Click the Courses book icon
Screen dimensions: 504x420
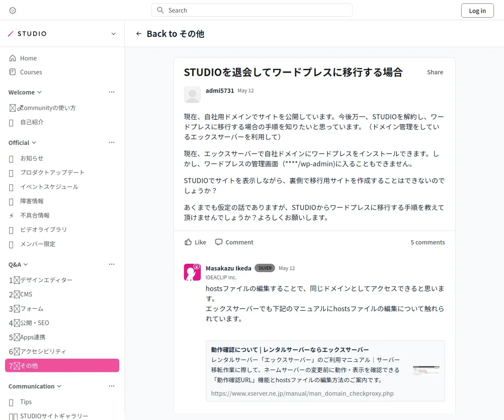pos(13,72)
